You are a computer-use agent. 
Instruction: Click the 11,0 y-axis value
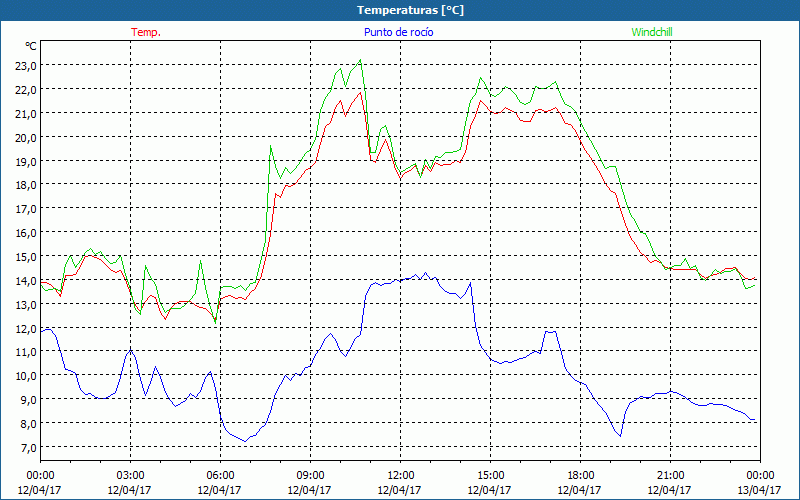click(26, 352)
